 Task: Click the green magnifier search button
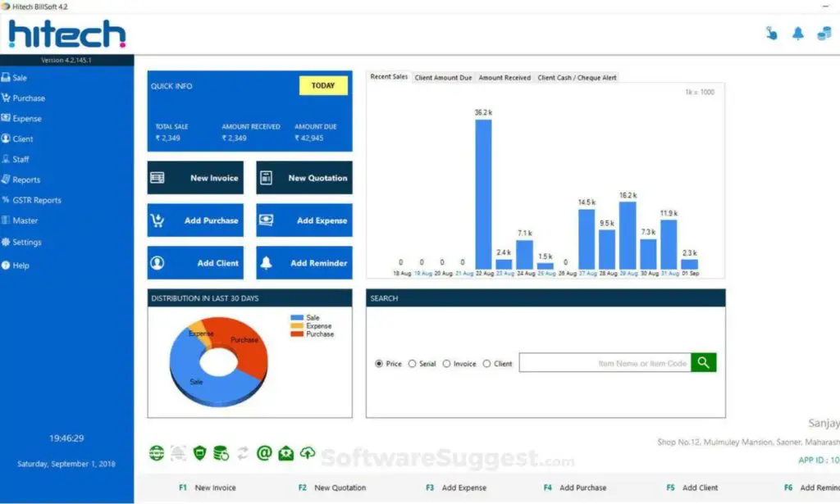point(703,363)
